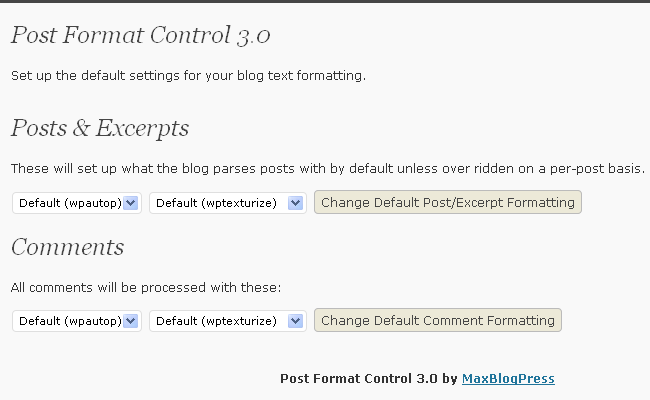The image size is (650, 400).
Task: Click the 'Set up the default settings' description
Action: point(189,76)
